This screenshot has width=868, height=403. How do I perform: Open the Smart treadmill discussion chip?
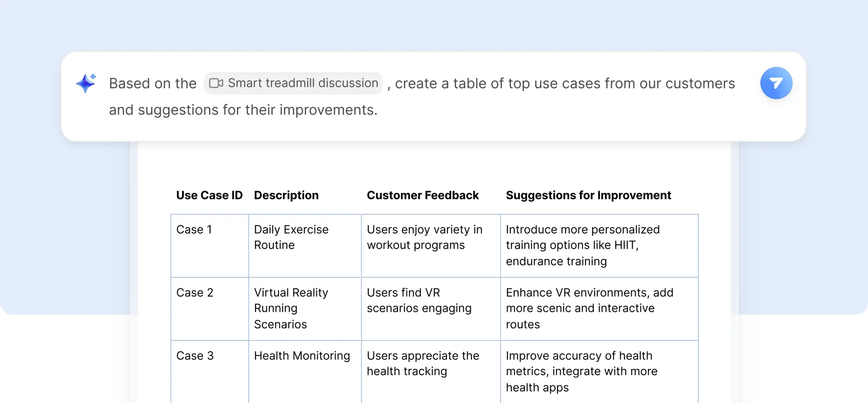pyautogui.click(x=294, y=83)
